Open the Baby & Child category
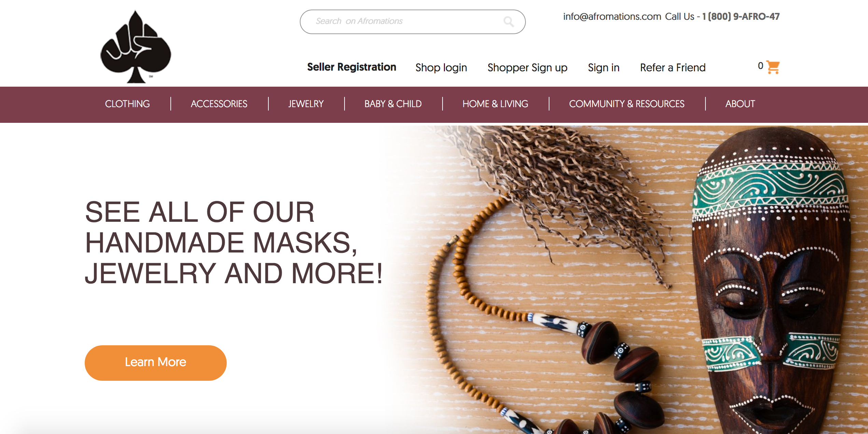This screenshot has height=434, width=868. coord(393,104)
